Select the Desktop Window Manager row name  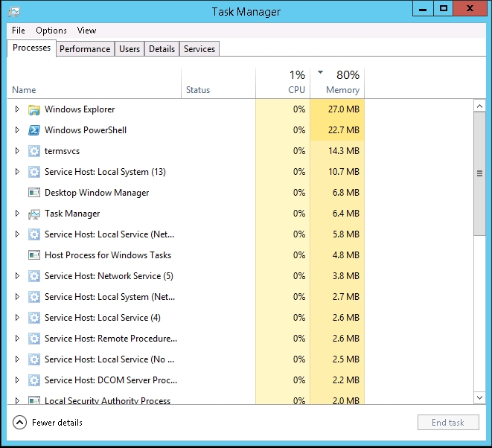coord(97,193)
